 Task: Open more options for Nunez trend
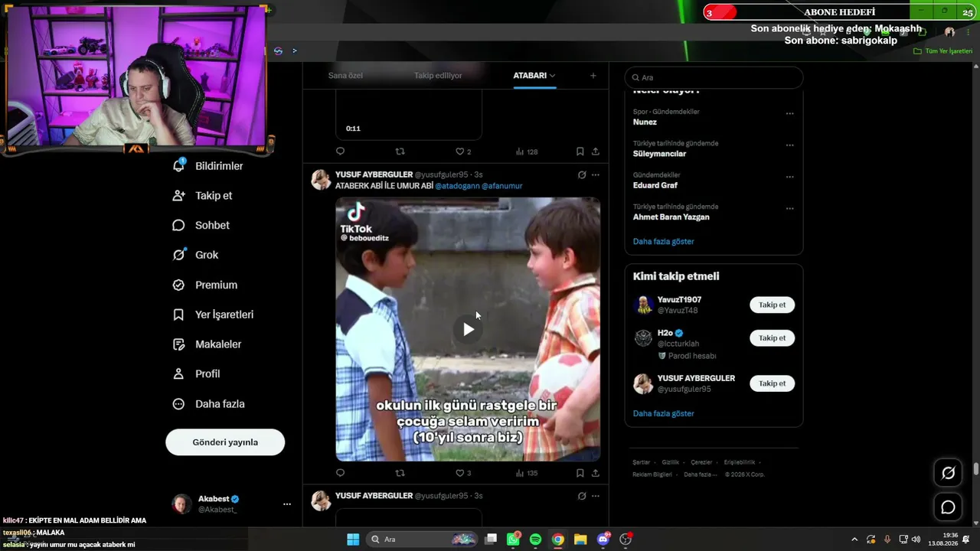click(789, 113)
